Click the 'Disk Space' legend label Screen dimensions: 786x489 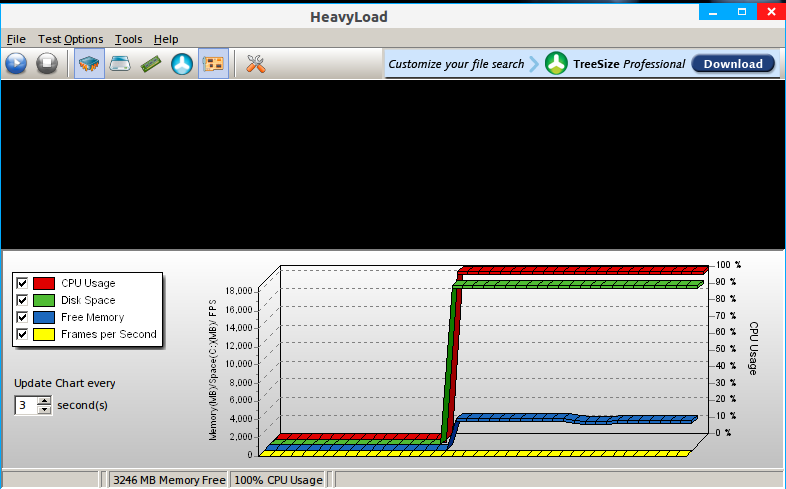click(x=88, y=300)
